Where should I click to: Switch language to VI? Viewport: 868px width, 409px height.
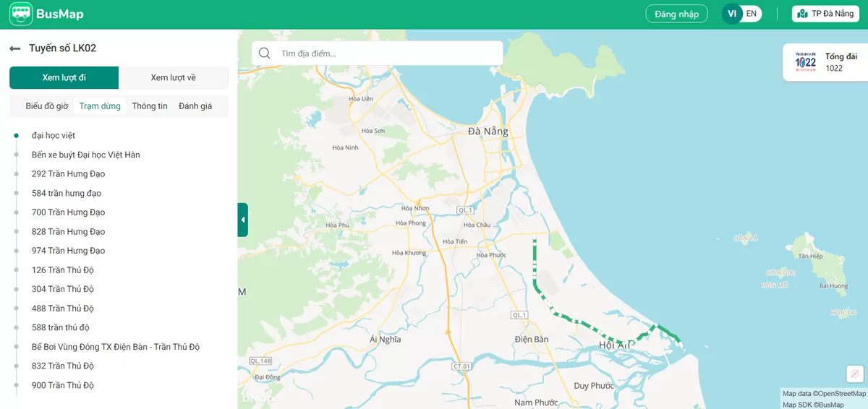coord(732,14)
